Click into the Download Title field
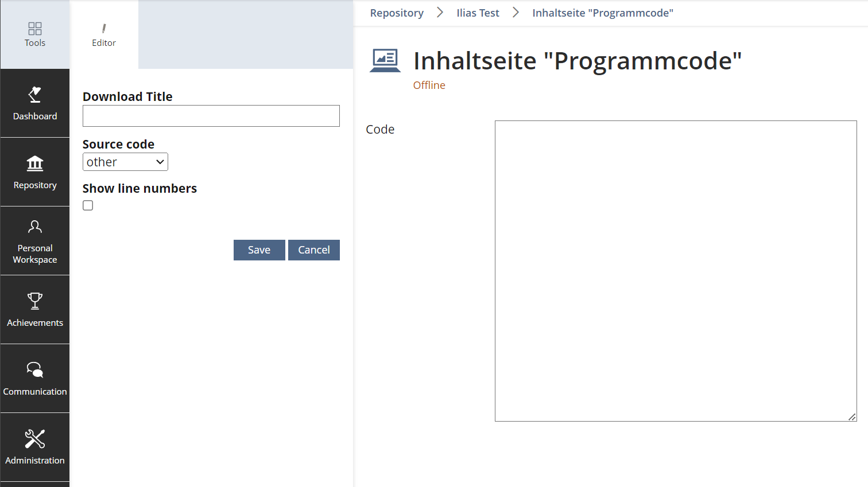 211,116
